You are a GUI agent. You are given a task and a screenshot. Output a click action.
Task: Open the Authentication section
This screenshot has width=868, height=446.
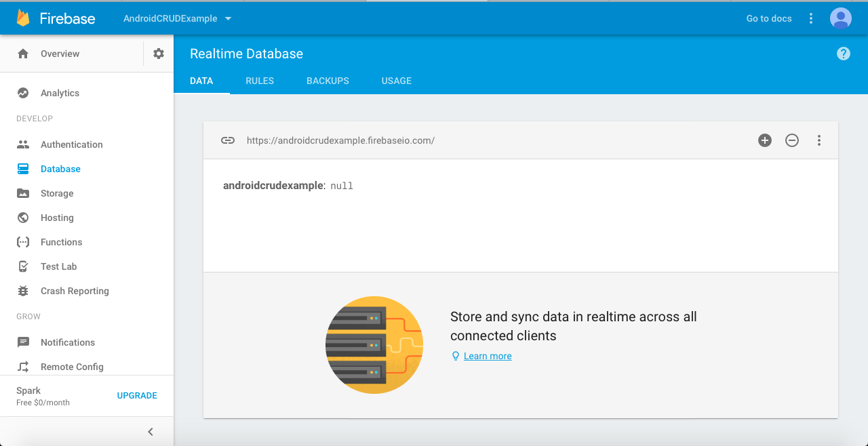pyautogui.click(x=72, y=144)
